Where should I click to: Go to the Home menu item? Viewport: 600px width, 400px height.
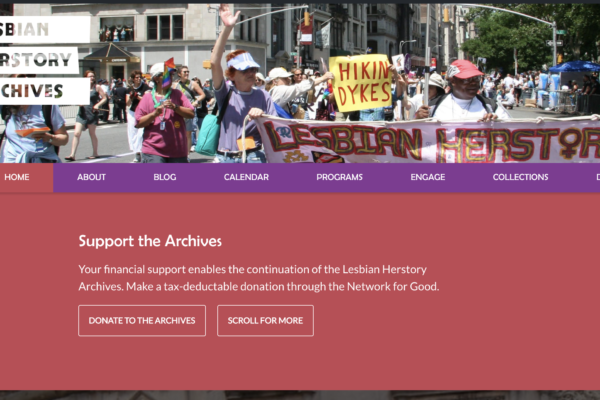tap(17, 177)
